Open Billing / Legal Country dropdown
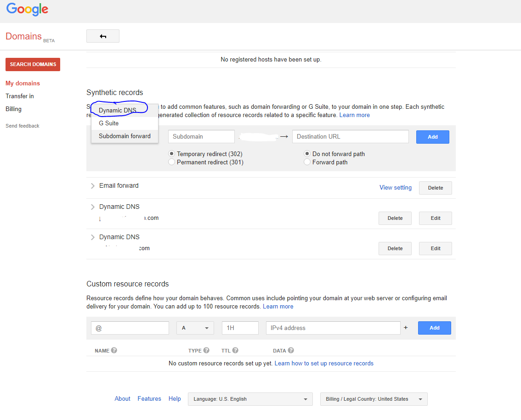The width and height of the screenshot is (521, 420). coord(374,399)
